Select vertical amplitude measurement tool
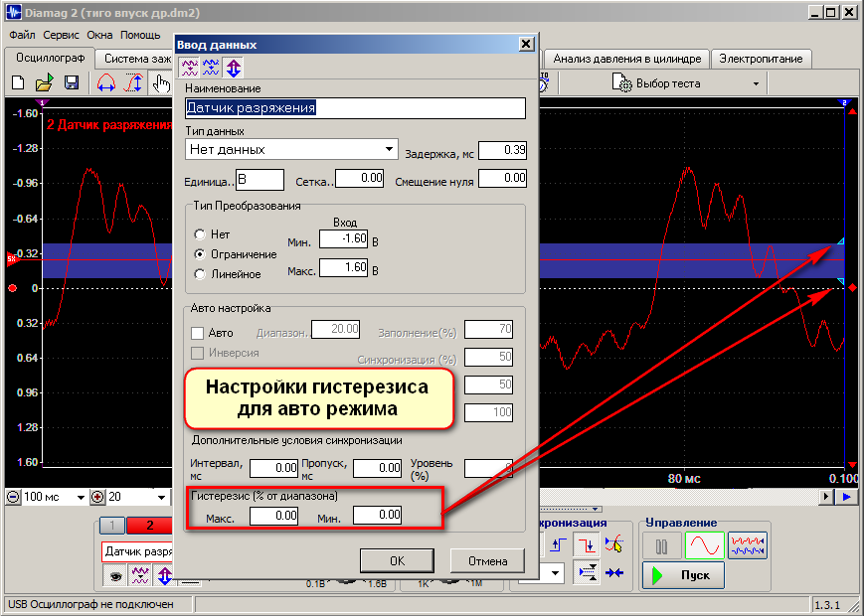This screenshot has width=864, height=616. (133, 83)
